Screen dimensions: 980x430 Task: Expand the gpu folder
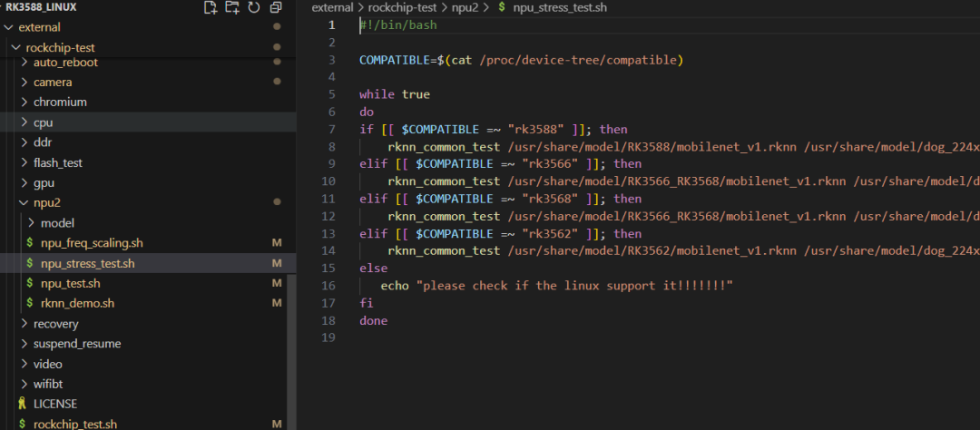[24, 183]
